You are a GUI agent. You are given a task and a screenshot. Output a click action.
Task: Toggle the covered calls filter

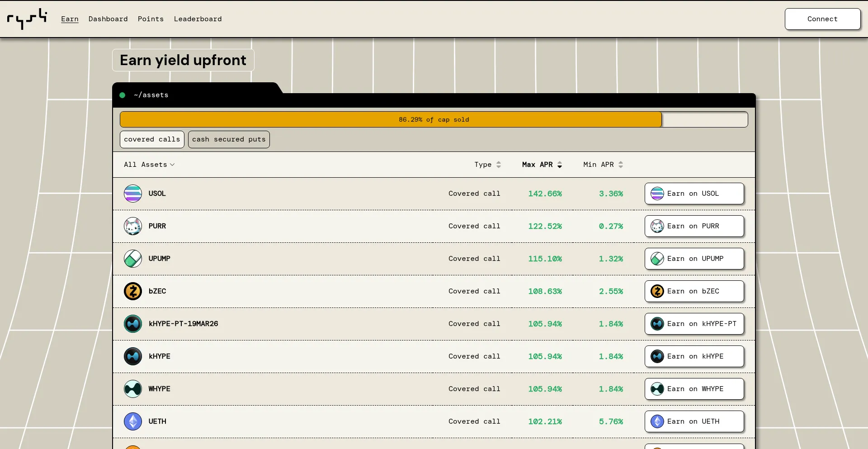152,139
